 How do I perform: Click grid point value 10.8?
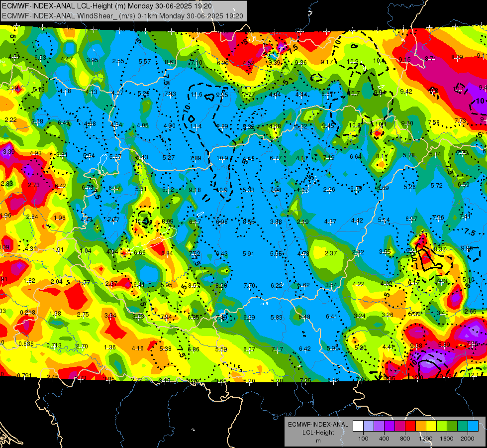point(355,125)
